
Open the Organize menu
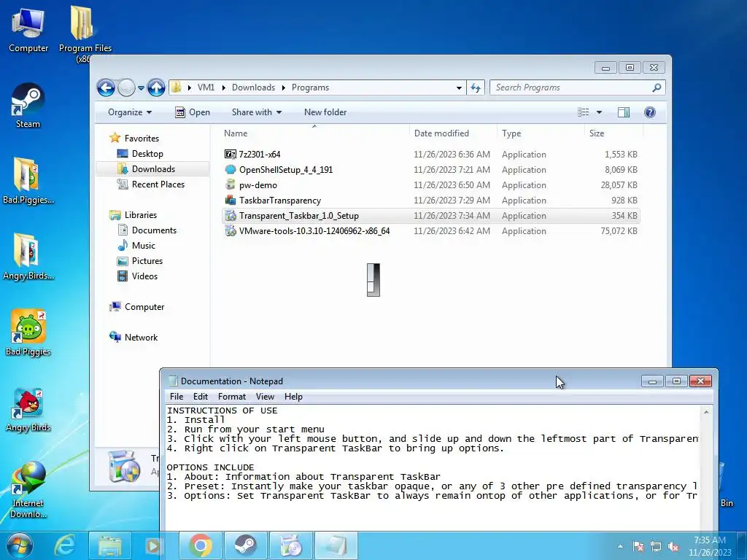[130, 112]
